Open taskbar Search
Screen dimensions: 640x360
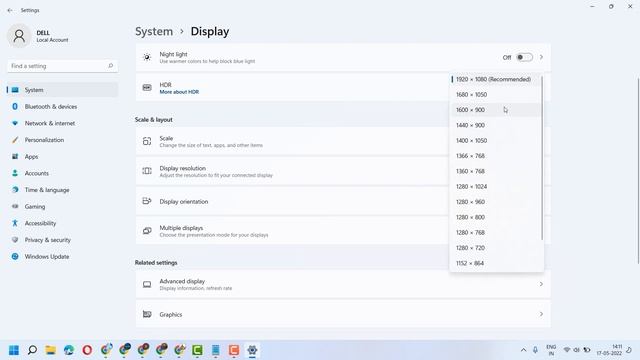[32, 350]
